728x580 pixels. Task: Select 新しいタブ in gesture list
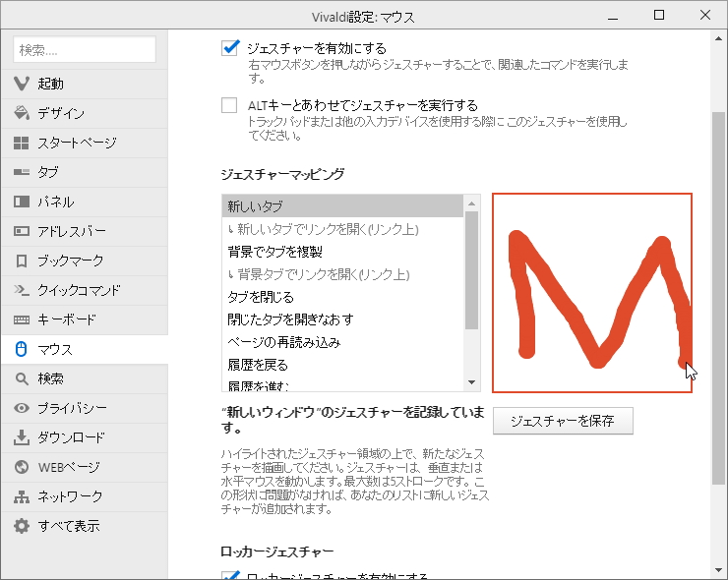pyautogui.click(x=342, y=206)
